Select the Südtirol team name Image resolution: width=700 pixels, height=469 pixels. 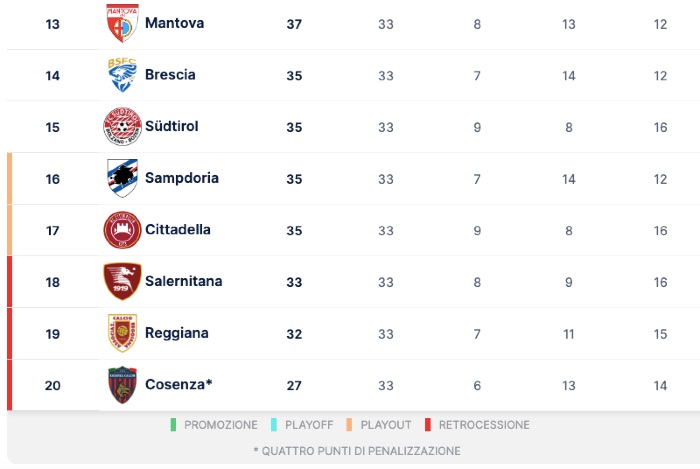coord(172,127)
